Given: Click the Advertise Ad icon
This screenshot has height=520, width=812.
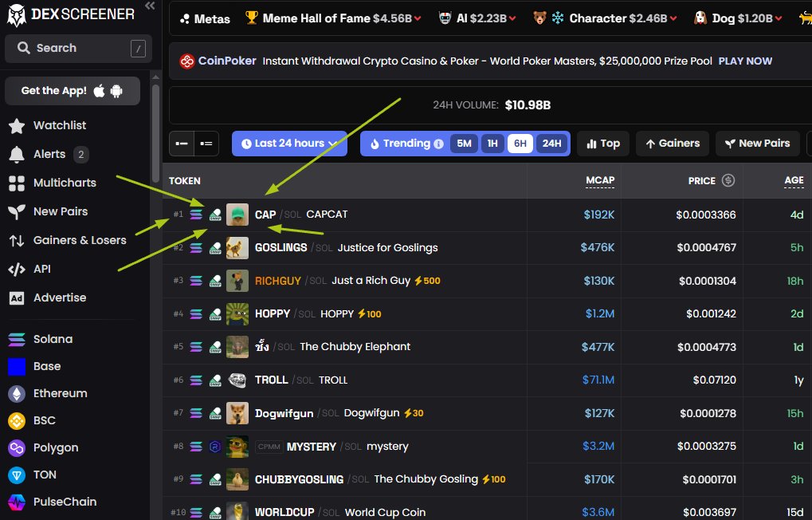Looking at the screenshot, I should click(17, 298).
